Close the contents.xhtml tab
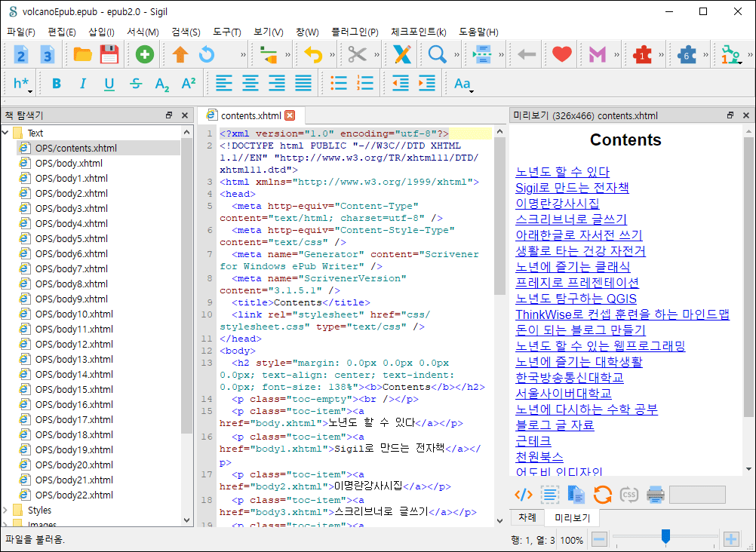This screenshot has height=552, width=756. coord(290,115)
